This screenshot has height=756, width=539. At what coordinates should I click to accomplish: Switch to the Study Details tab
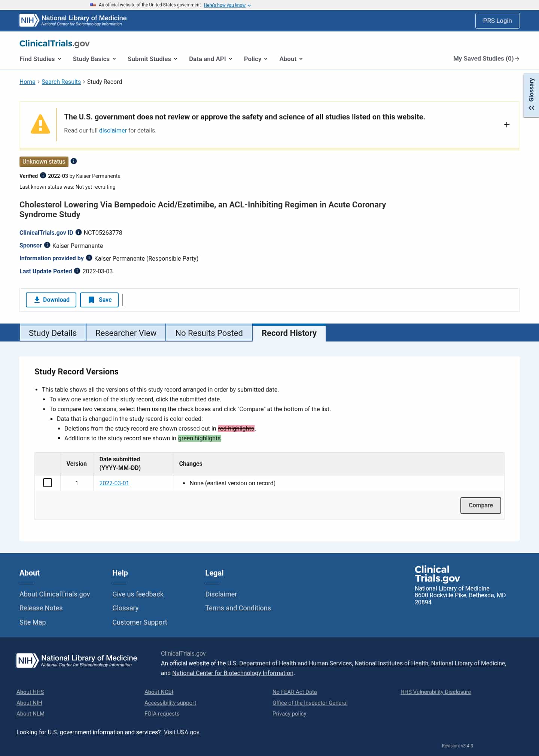tap(53, 333)
